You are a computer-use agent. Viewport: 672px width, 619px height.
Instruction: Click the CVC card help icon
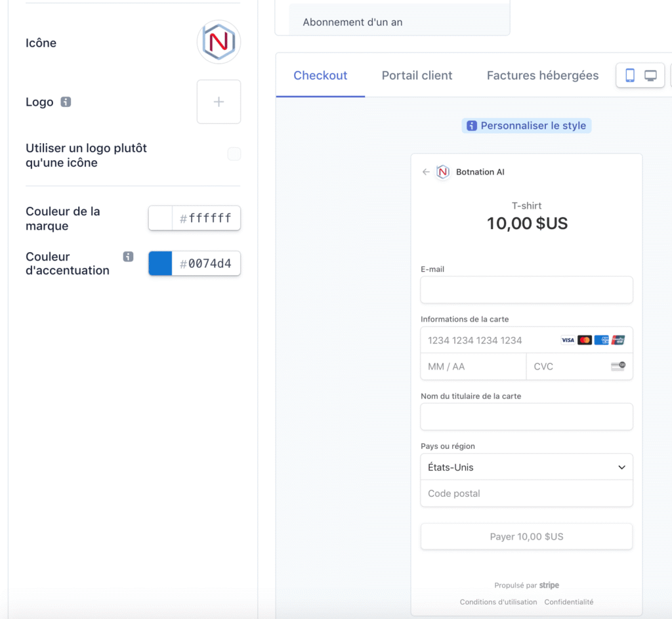pos(618,366)
